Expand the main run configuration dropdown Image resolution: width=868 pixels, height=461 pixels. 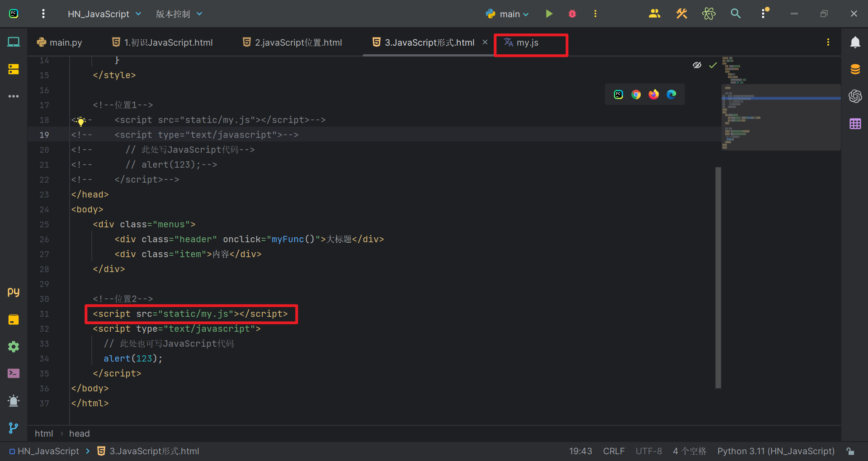(x=507, y=14)
